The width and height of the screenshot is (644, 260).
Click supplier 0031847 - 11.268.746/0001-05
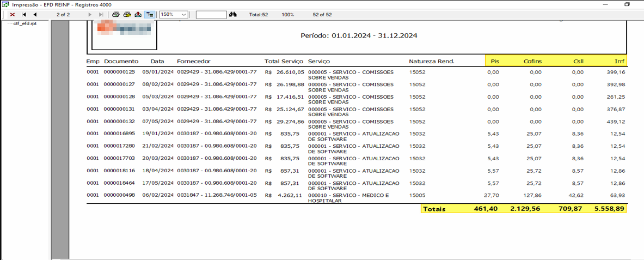click(x=217, y=195)
